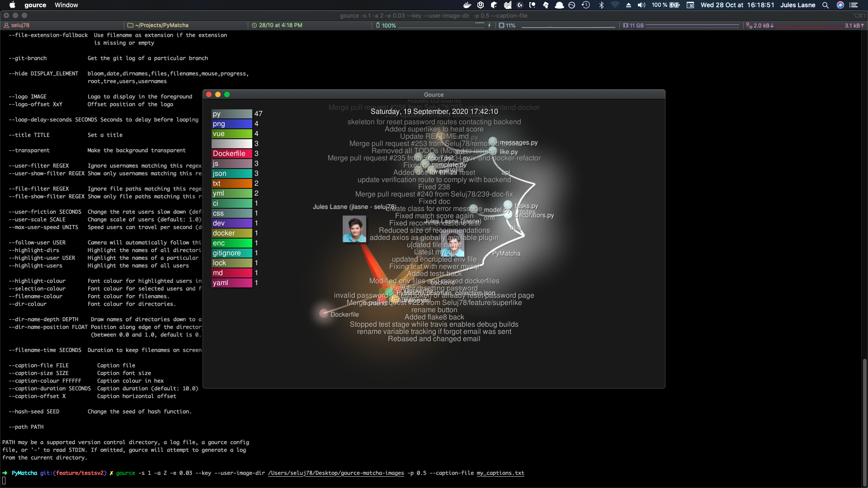This screenshot has width=868, height=488.
Task: Click the my_captions.txt link in the terminal
Action: [500, 473]
